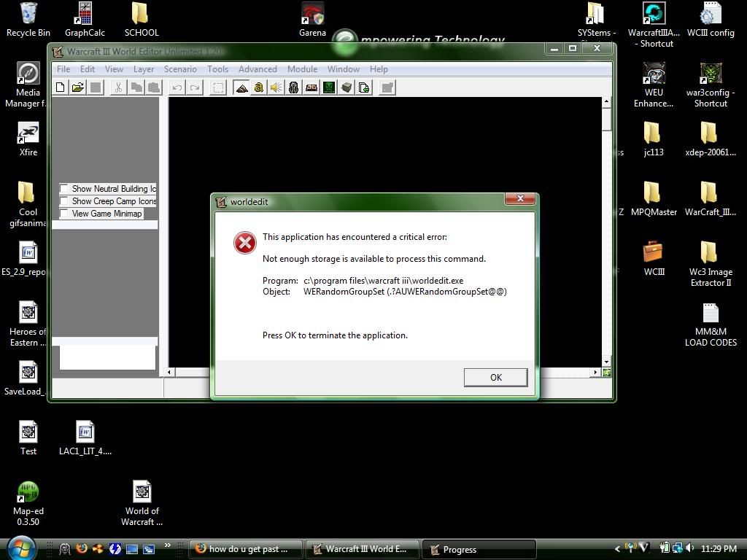The height and width of the screenshot is (560, 747).
Task: Click the grayed Test Map toolbar icon
Action: point(387,87)
